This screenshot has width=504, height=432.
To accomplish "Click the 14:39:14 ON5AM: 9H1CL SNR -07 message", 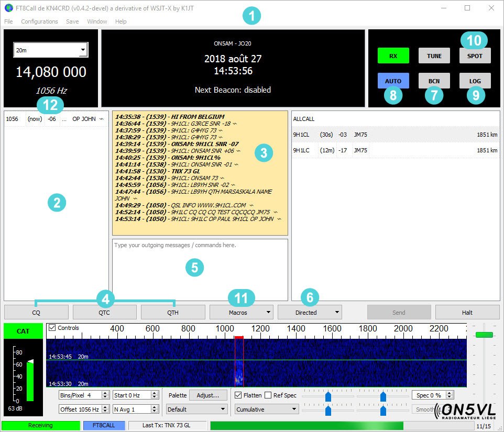I will (177, 144).
